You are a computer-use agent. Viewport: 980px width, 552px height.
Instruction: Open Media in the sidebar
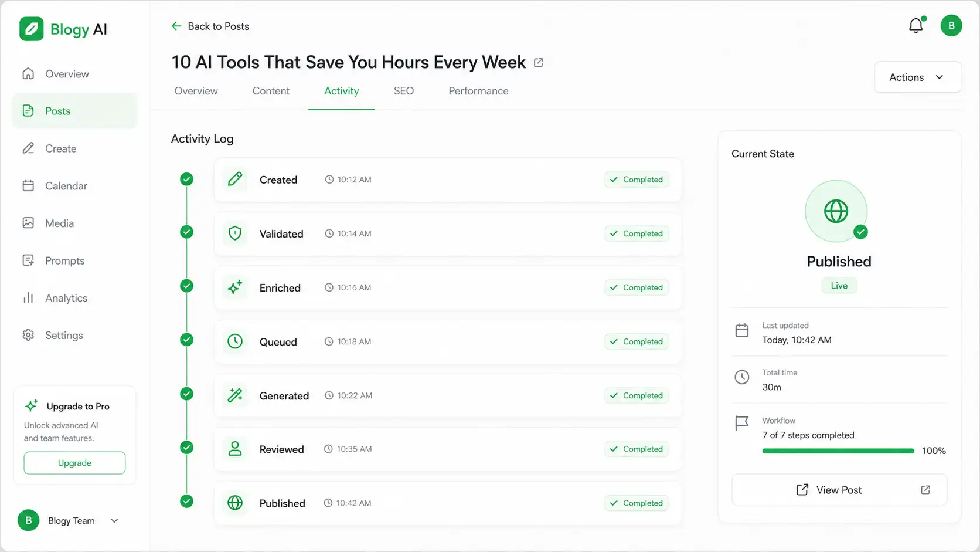click(x=75, y=223)
